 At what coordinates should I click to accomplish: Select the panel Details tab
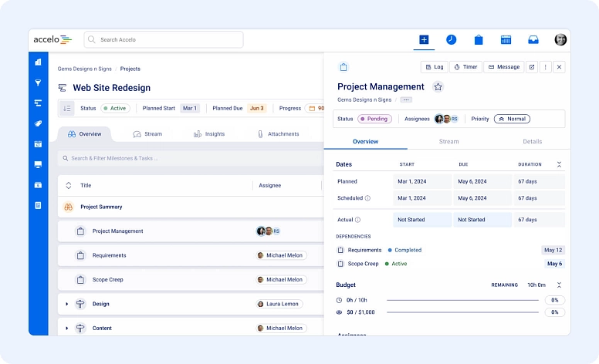(x=532, y=141)
